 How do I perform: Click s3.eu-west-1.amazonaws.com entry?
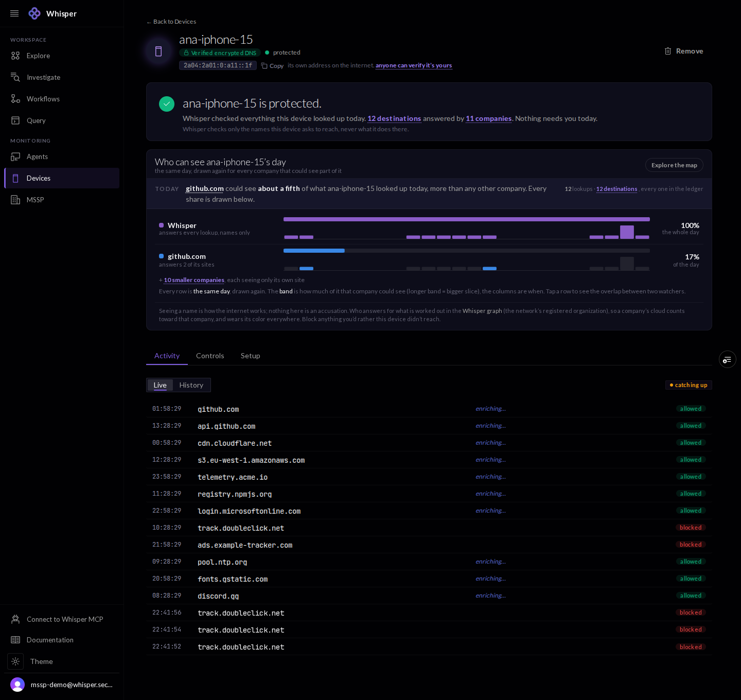251,460
